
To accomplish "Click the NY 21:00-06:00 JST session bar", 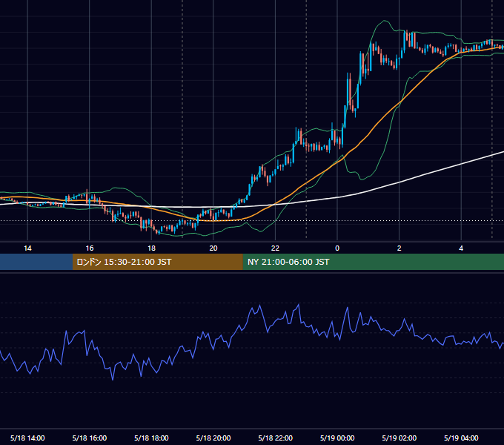I will (x=373, y=262).
